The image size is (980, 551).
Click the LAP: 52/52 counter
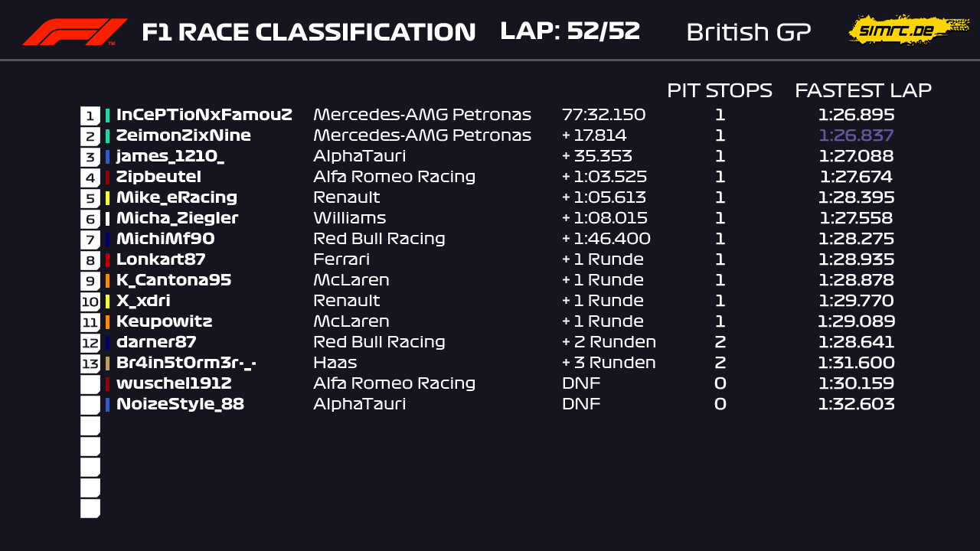pyautogui.click(x=570, y=31)
